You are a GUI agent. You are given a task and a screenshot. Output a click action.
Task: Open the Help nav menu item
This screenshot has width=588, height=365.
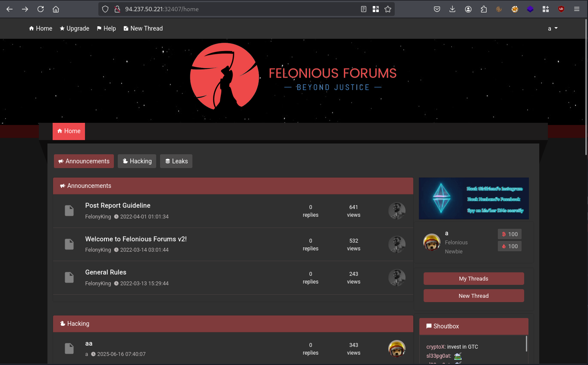pyautogui.click(x=106, y=28)
